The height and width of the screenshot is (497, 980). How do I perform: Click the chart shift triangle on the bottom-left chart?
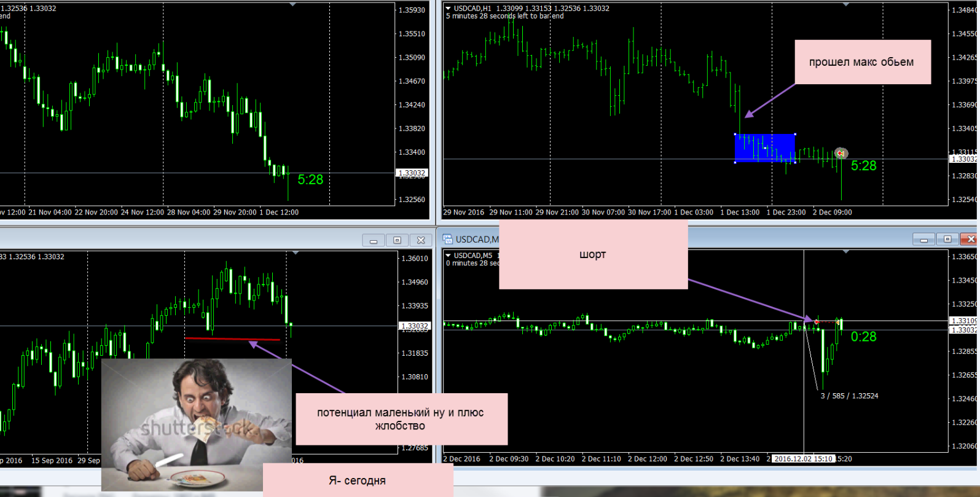[296, 253]
